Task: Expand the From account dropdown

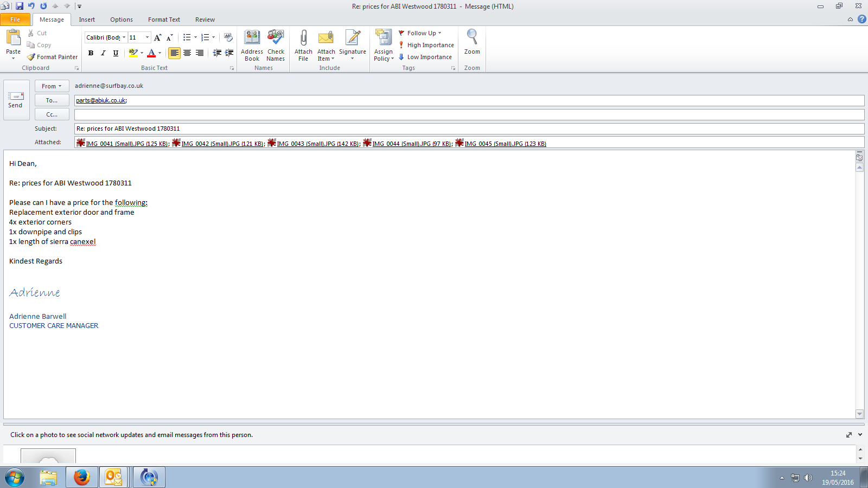Action: (52, 86)
